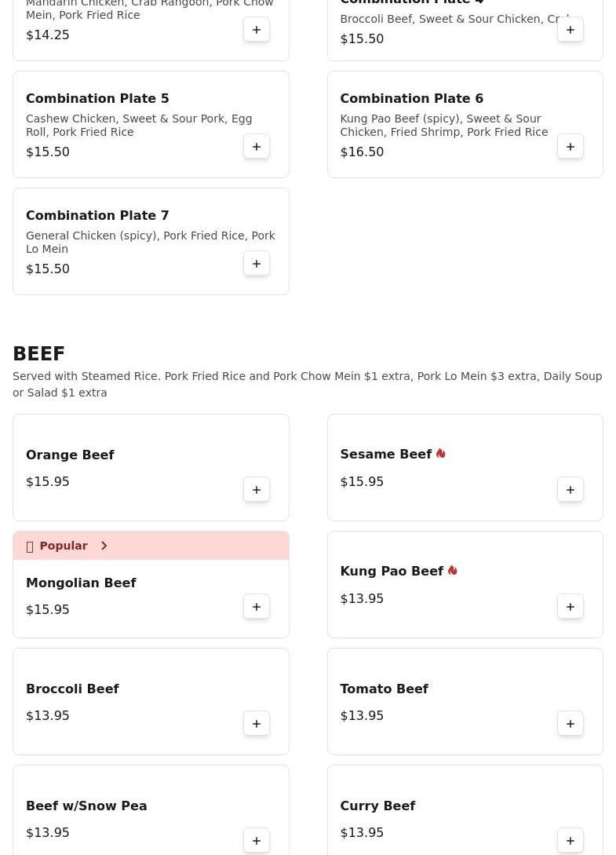This screenshot has width=616, height=855.
Task: Add Kung Pao Beef to order
Action: pos(570,607)
